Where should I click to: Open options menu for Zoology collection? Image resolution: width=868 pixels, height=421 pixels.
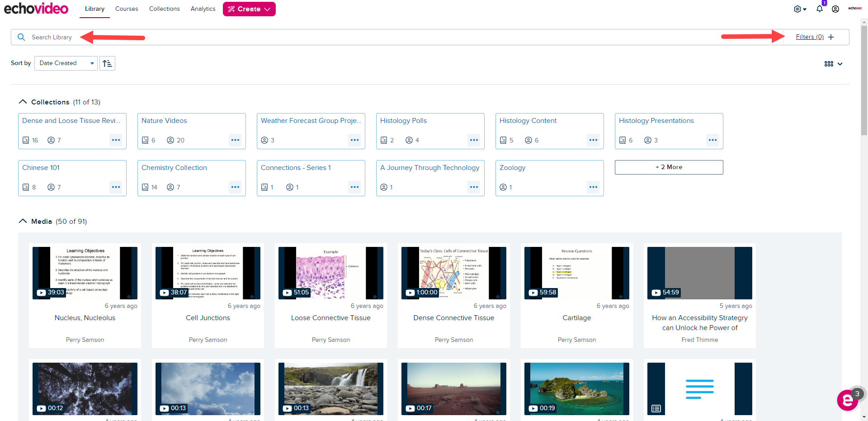[593, 187]
